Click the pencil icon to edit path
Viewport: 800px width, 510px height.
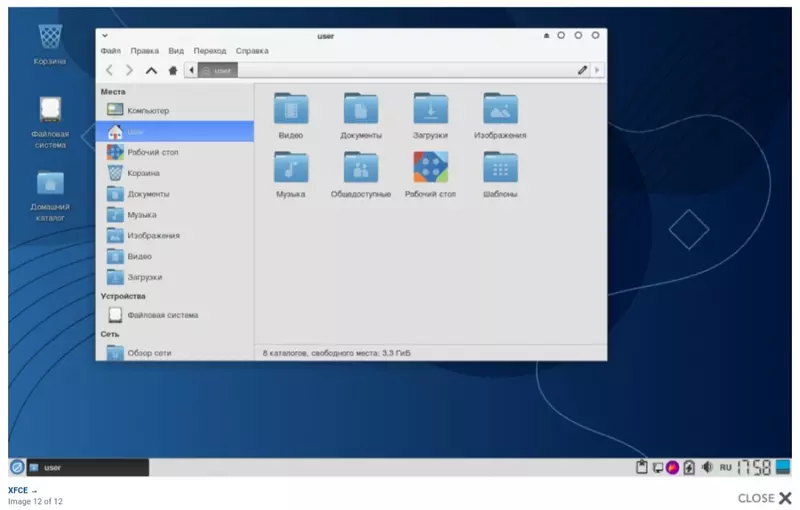tap(582, 71)
